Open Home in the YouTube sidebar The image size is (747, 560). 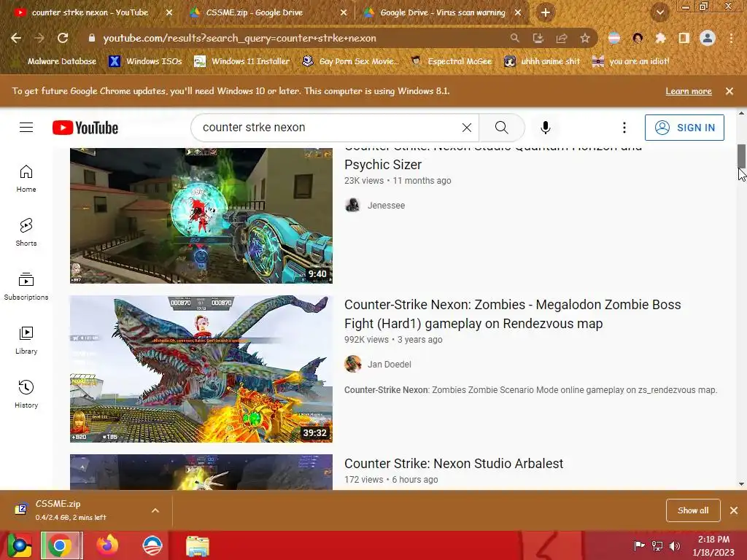(26, 179)
